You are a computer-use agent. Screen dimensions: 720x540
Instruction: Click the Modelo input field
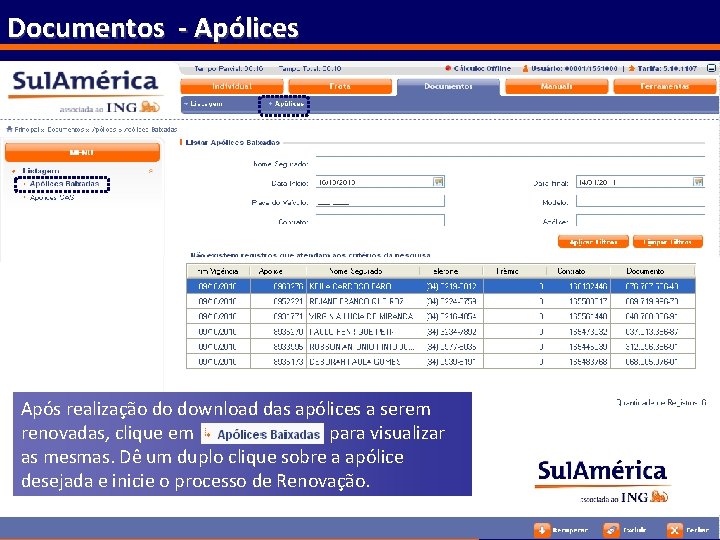pyautogui.click(x=641, y=202)
